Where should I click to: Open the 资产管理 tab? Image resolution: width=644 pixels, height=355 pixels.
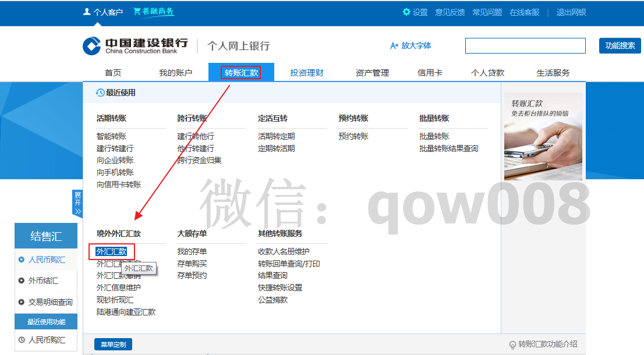point(372,73)
